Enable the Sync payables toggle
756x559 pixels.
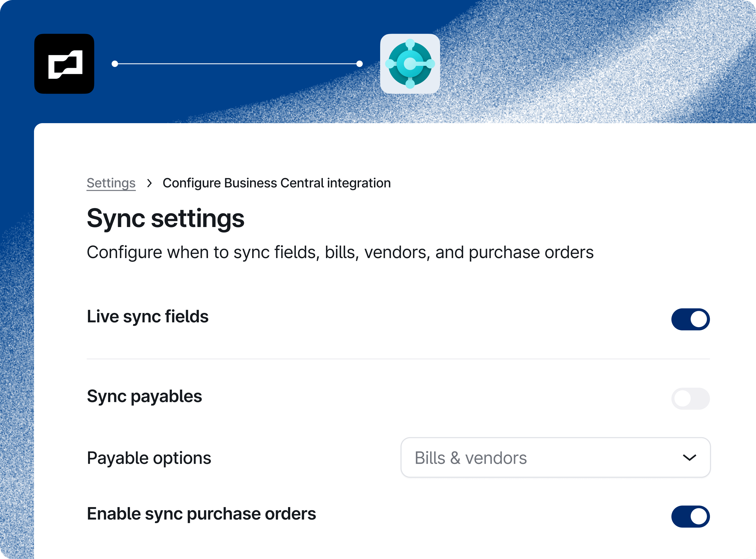pyautogui.click(x=690, y=399)
